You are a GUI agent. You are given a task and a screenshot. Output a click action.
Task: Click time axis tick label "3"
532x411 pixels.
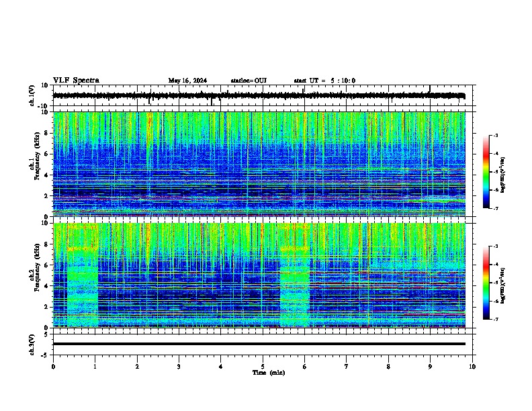pos(179,367)
